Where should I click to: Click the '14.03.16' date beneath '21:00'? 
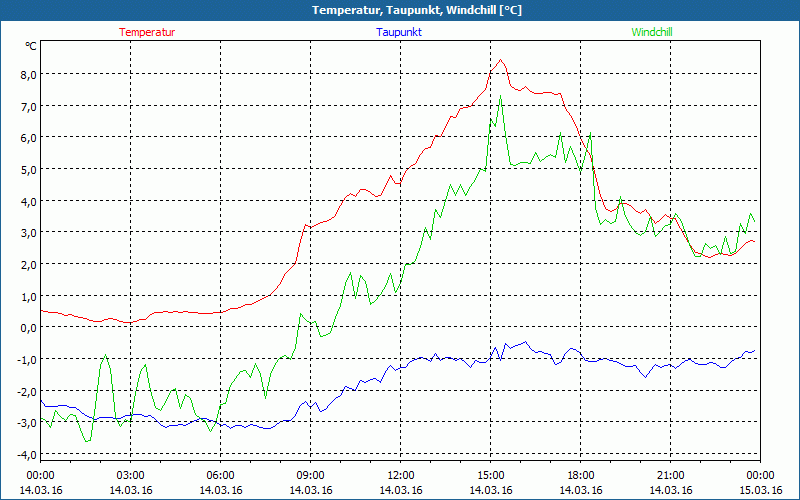670,490
